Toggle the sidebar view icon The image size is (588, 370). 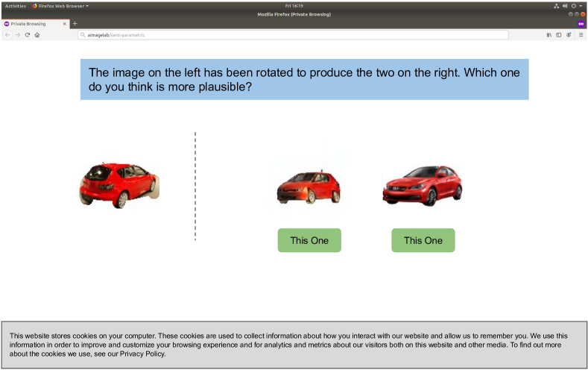click(559, 35)
